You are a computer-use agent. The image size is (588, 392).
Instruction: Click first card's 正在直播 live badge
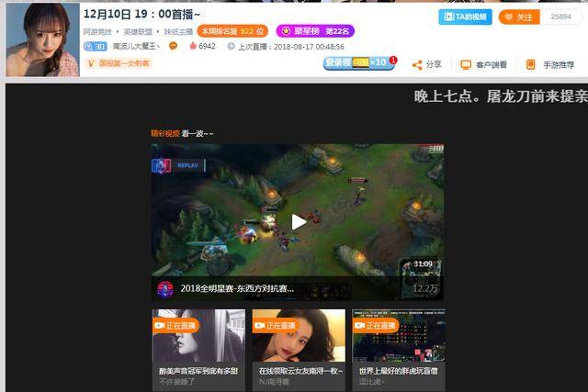click(175, 325)
